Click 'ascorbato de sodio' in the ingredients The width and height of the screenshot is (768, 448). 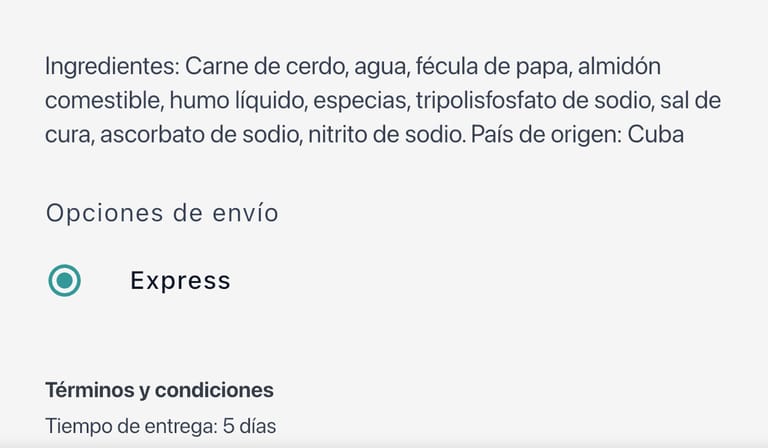pos(194,134)
